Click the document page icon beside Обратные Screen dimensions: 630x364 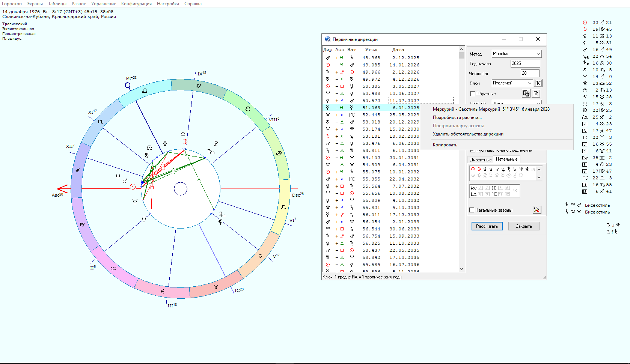pos(536,93)
